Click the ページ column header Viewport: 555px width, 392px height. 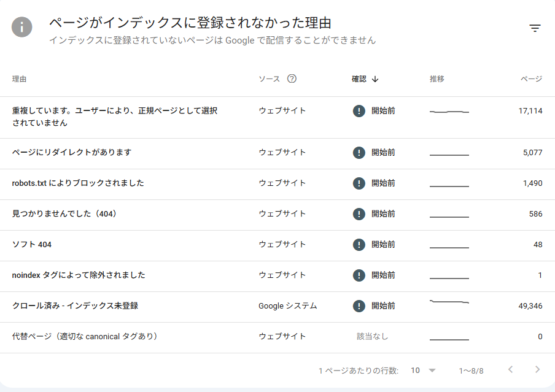click(531, 79)
